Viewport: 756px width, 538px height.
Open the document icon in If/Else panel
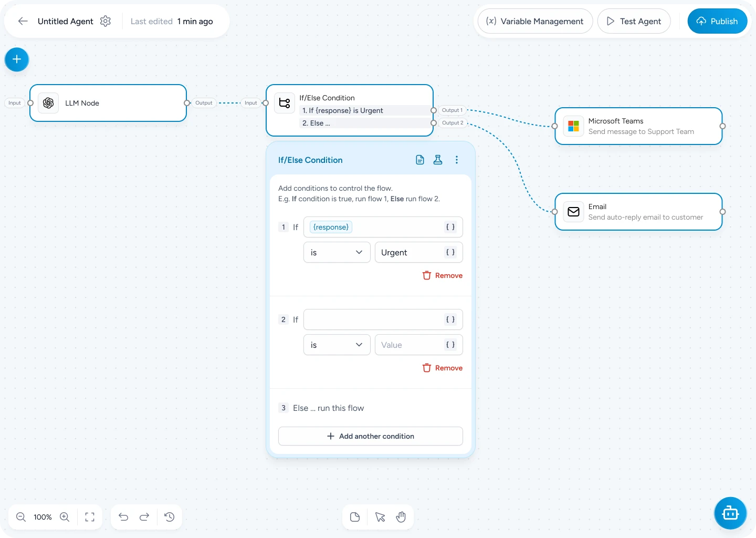pos(420,160)
